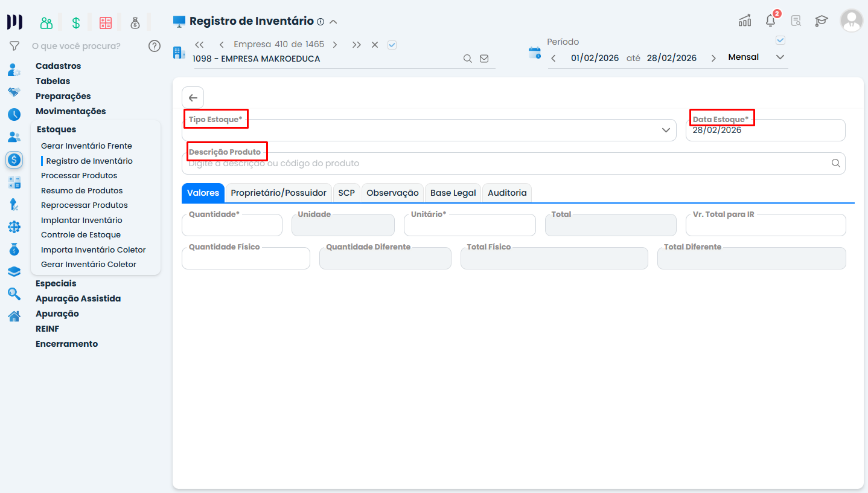The image size is (868, 493).
Task: Click the Unitário input field
Action: (x=470, y=225)
